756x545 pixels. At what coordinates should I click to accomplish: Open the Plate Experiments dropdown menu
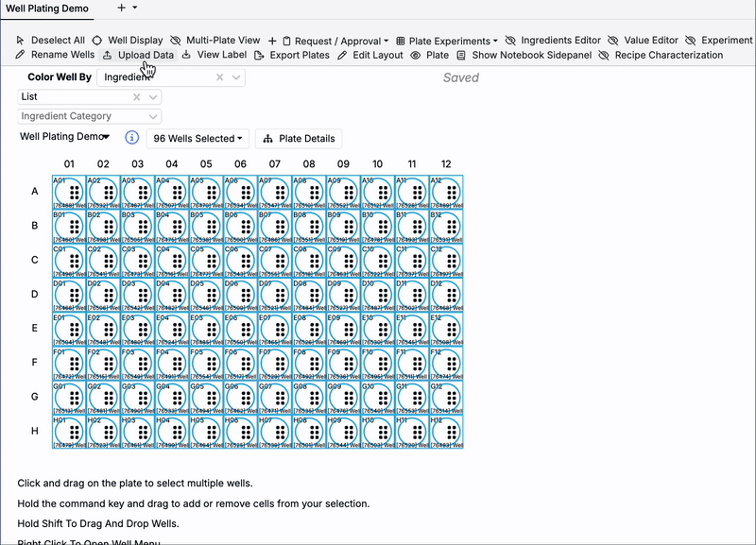[447, 41]
